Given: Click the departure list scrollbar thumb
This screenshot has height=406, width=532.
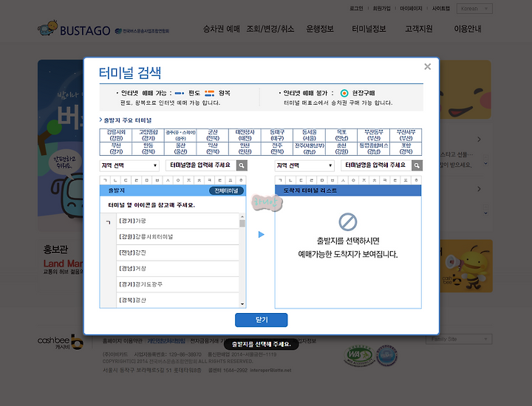Looking at the screenshot, I should tap(242, 224).
